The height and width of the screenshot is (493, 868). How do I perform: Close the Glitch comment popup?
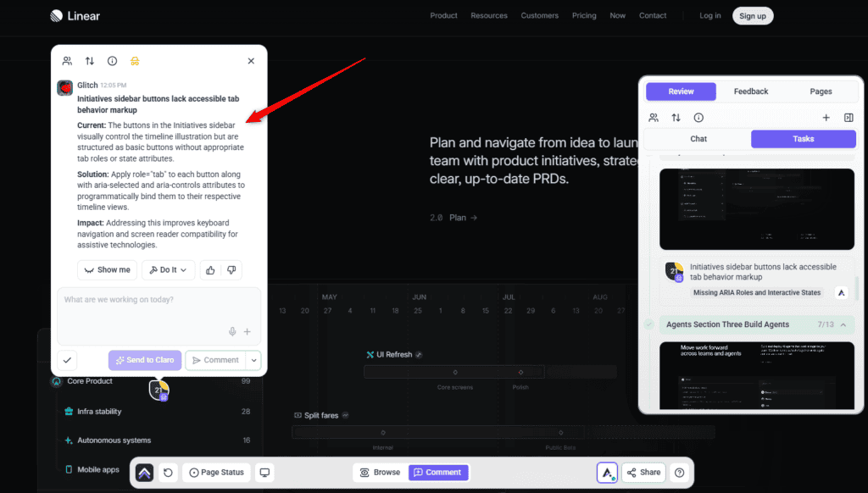pos(251,61)
